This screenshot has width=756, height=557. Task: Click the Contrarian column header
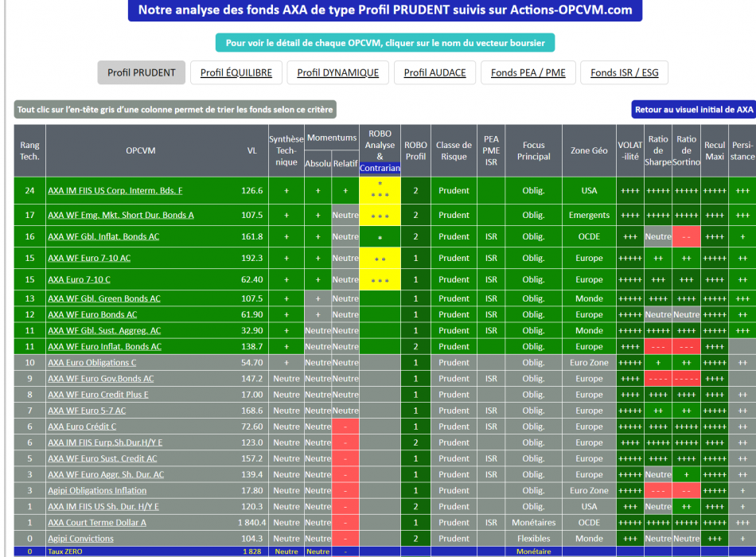click(x=380, y=168)
